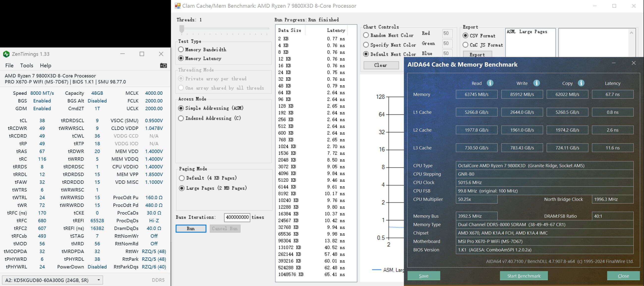Open info icon next to Copy column
Viewport: 644px width, 286px height.
(581, 83)
